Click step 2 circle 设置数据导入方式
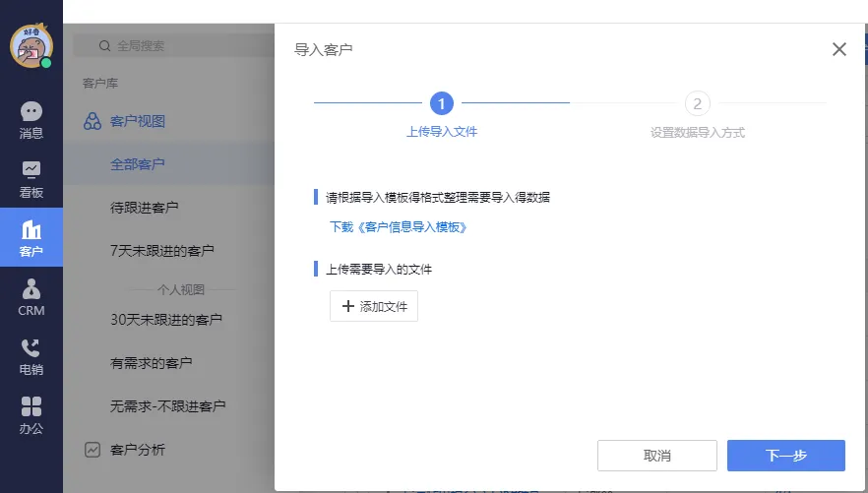This screenshot has height=493, width=868. click(x=698, y=103)
